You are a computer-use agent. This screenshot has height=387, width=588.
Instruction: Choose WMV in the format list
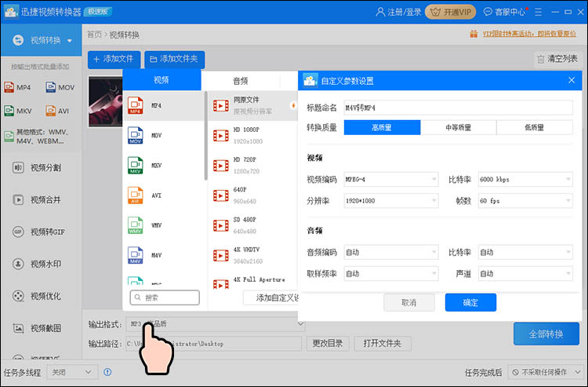(163, 225)
